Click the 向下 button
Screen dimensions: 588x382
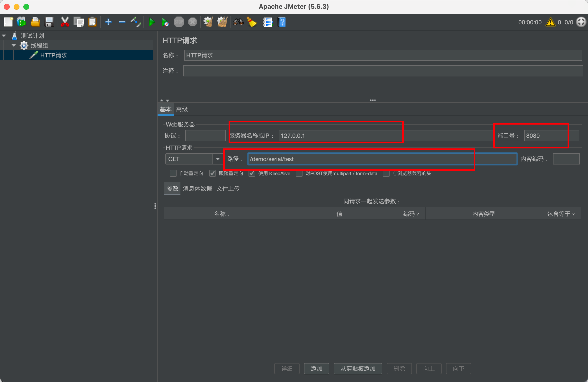(x=459, y=369)
